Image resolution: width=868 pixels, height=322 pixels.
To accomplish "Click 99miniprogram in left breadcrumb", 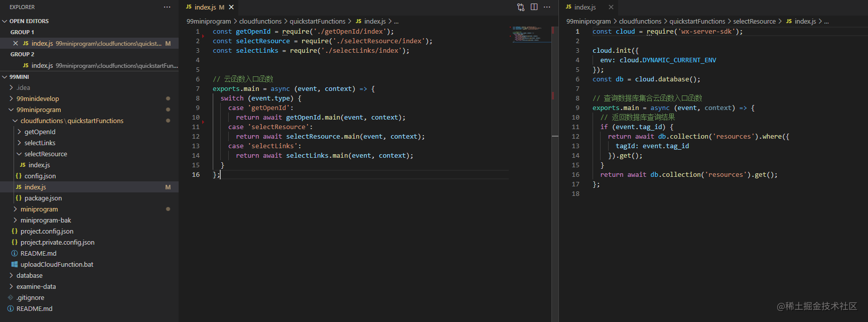I will coord(209,22).
